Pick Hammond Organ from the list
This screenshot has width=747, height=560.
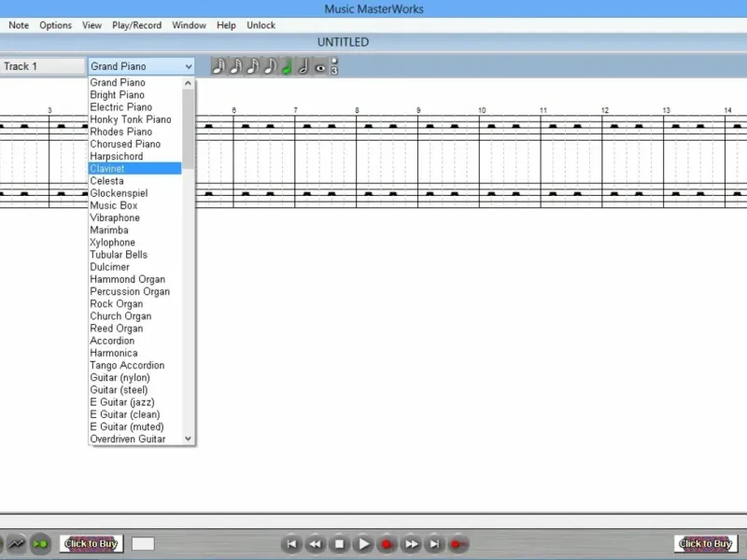[134, 279]
